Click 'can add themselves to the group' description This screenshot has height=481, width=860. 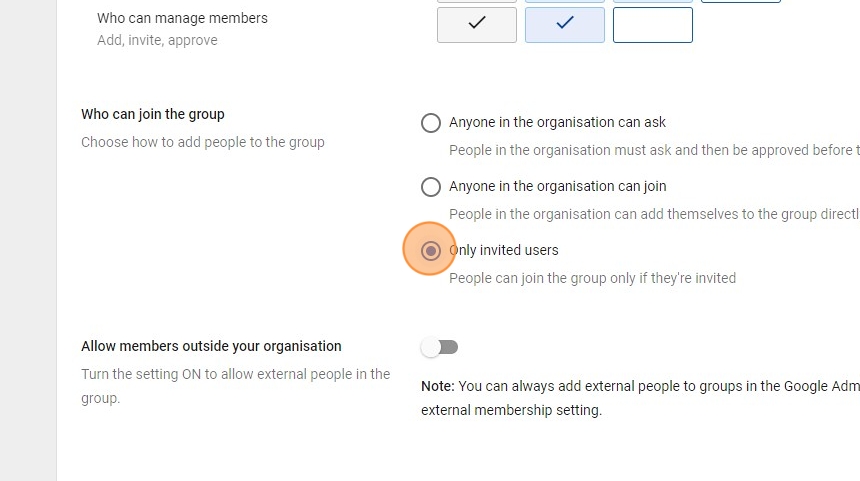pos(652,214)
